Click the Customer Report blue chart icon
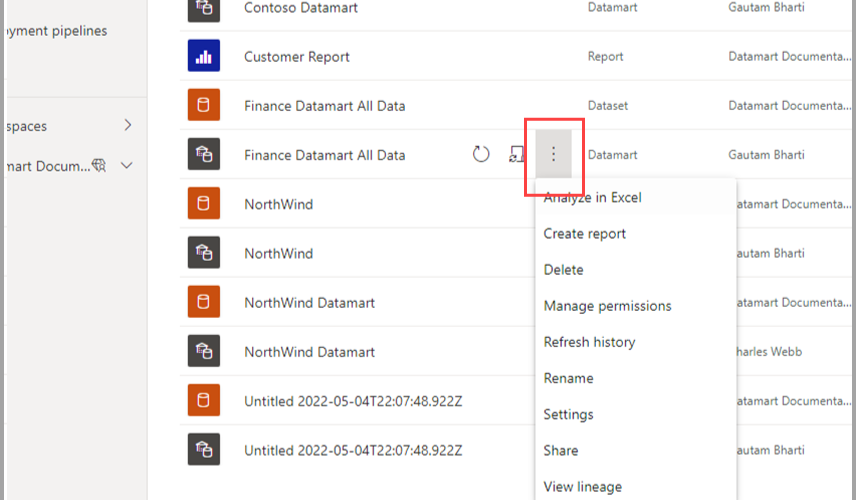This screenshot has height=500, width=856. pyautogui.click(x=204, y=56)
